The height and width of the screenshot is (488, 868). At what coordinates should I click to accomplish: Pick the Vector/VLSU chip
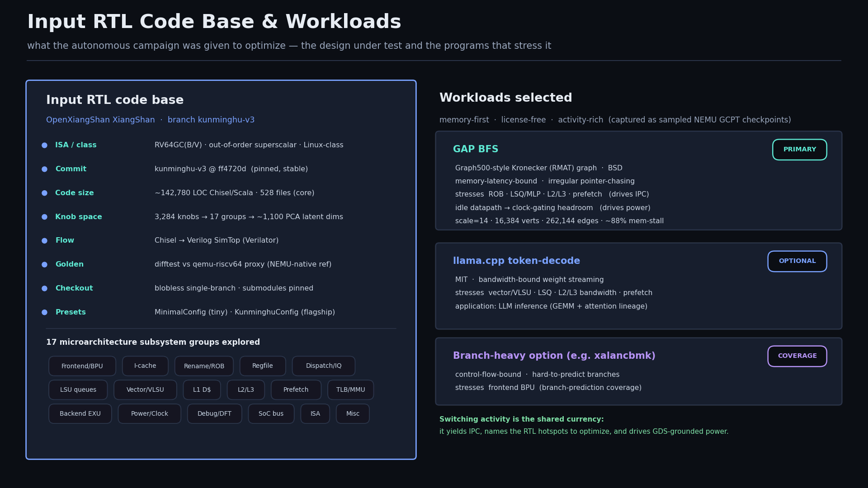coord(145,390)
